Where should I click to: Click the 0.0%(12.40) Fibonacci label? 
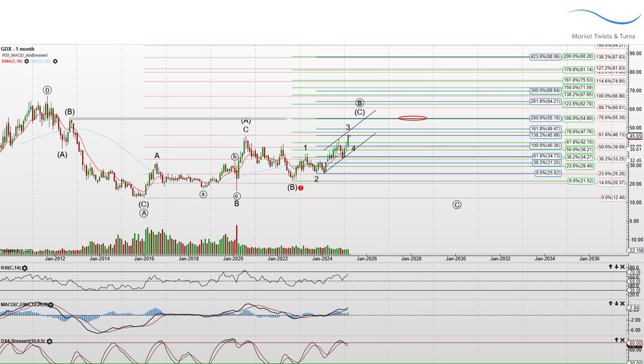click(613, 198)
